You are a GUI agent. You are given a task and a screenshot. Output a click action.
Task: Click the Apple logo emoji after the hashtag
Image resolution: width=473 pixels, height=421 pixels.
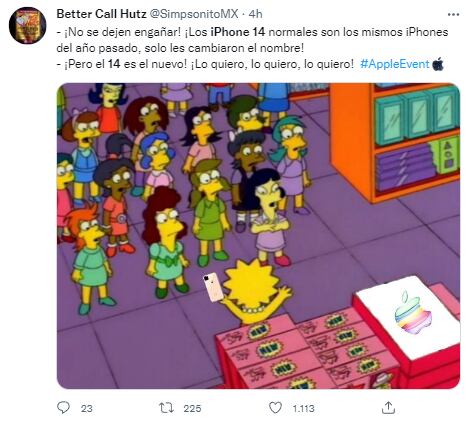tap(438, 64)
